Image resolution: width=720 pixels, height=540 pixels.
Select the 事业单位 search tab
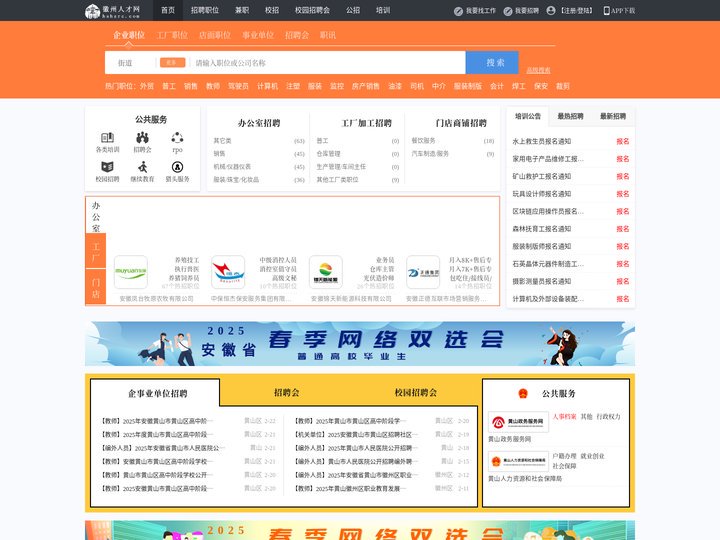[258, 35]
